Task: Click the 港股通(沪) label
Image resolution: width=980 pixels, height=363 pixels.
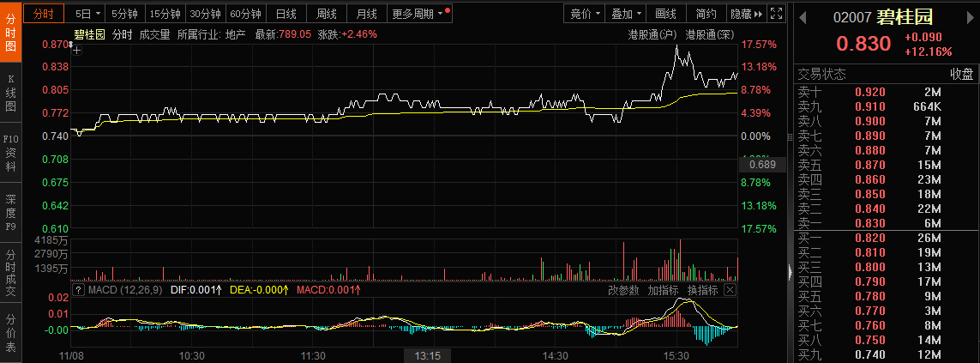Action: 652,34
